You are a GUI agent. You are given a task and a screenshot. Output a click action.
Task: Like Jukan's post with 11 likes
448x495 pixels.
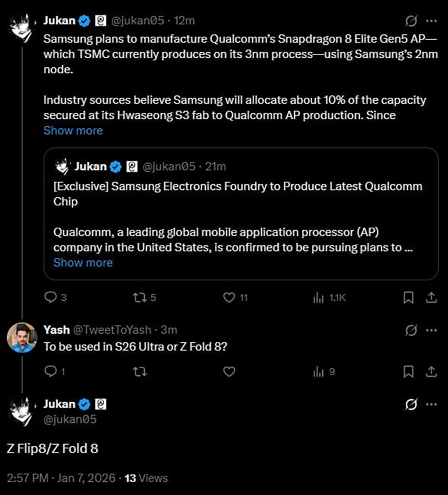click(x=229, y=297)
